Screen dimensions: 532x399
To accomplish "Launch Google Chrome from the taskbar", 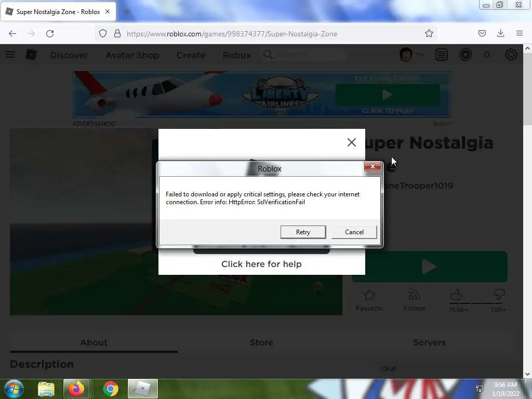I will click(x=111, y=389).
